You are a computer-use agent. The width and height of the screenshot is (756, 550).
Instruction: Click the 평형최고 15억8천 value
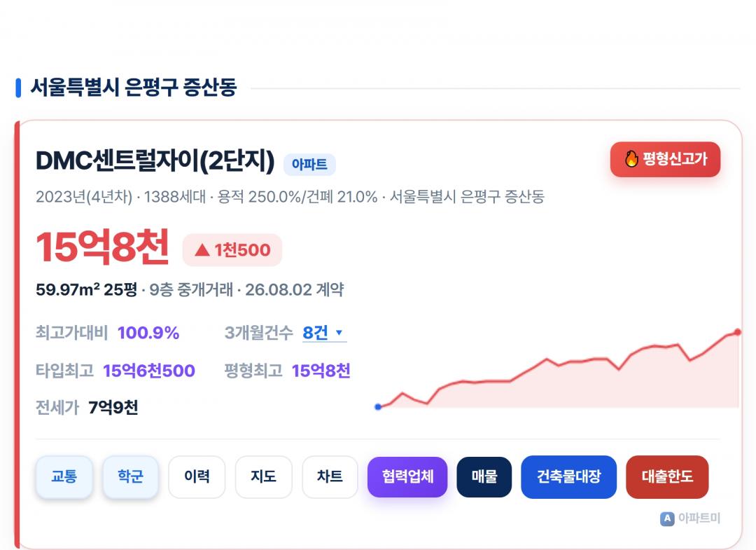point(321,371)
